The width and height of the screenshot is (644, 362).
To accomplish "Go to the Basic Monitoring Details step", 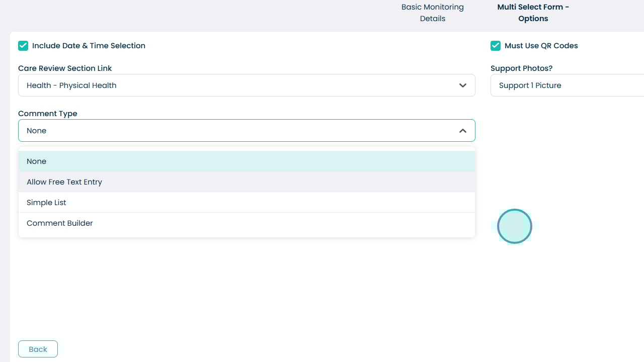I will pos(432,13).
